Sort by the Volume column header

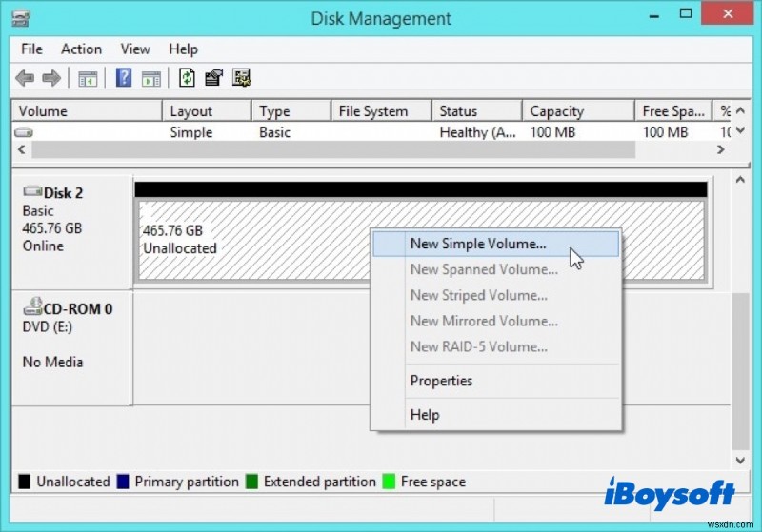(87, 111)
